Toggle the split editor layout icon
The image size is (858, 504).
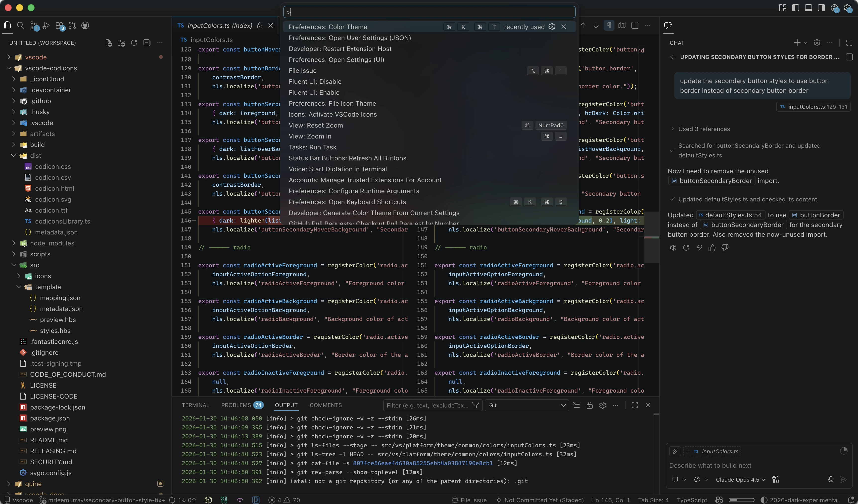[x=635, y=26]
